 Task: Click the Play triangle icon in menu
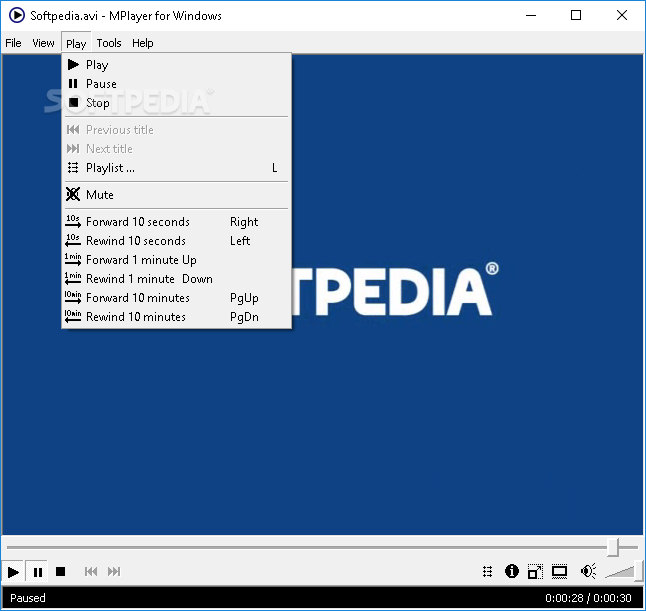click(x=73, y=65)
